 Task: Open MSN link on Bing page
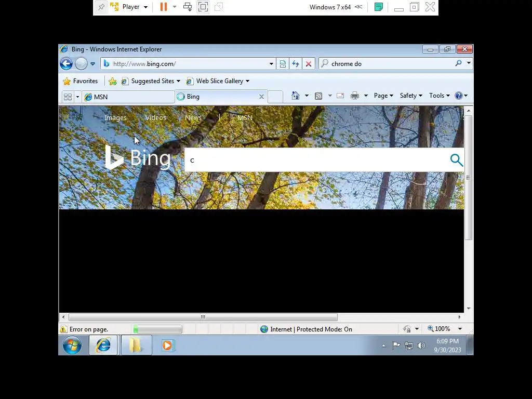pyautogui.click(x=245, y=118)
